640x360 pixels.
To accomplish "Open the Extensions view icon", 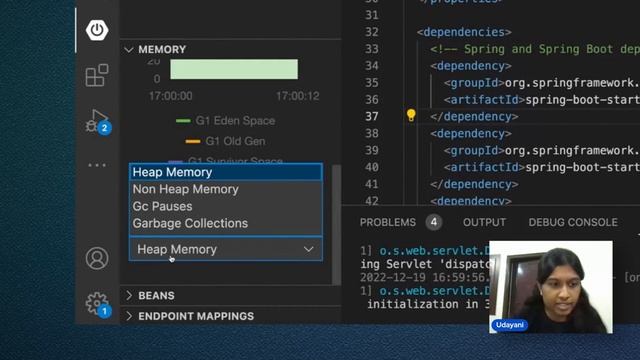I will coord(97,75).
